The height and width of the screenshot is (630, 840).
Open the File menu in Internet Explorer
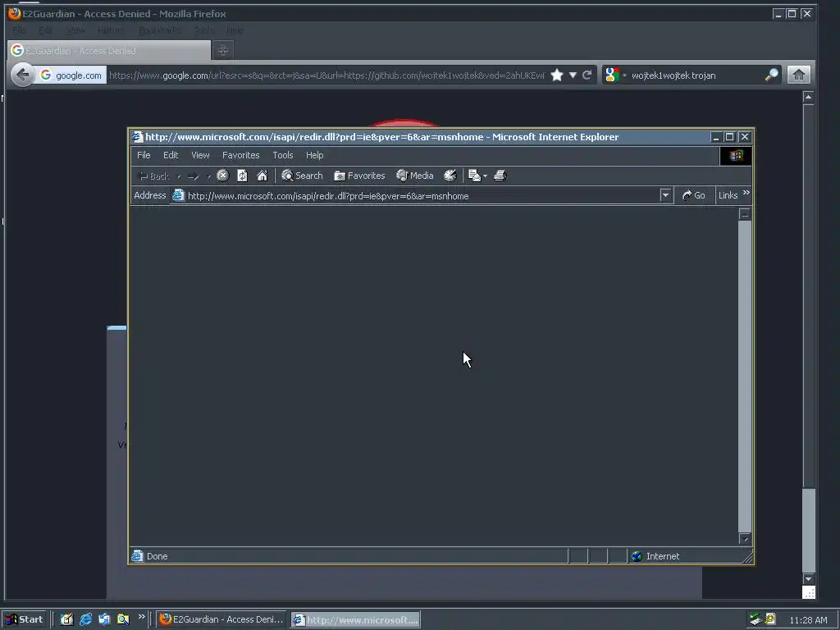[144, 155]
